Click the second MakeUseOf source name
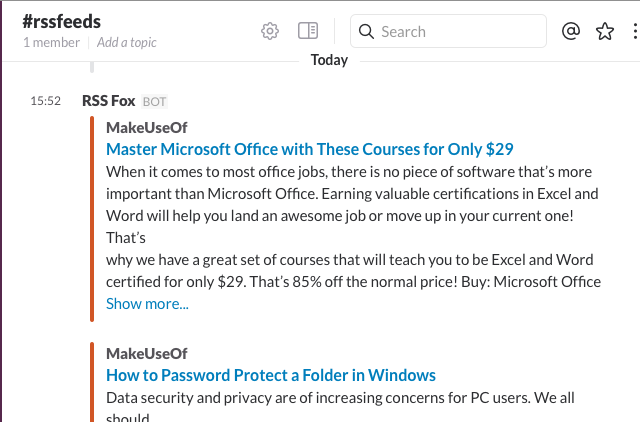 [x=147, y=354]
